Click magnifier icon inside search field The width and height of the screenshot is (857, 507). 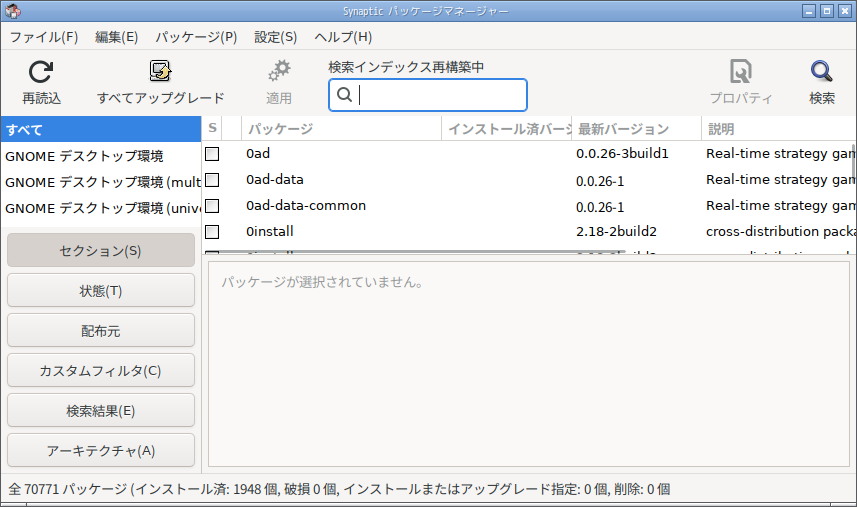click(344, 95)
